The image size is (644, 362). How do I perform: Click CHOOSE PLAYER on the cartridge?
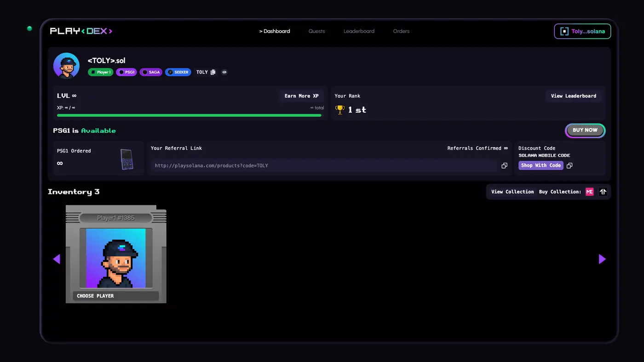coord(116,296)
